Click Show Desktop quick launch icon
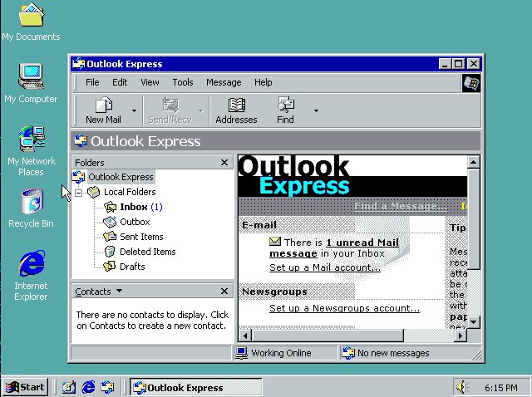This screenshot has width=532, height=397. 69,387
